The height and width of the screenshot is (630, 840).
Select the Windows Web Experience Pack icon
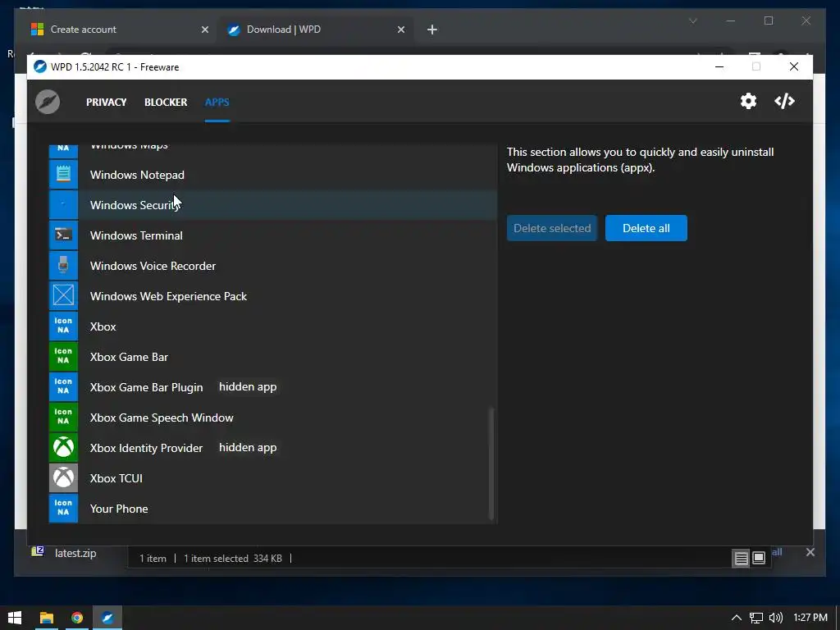[x=63, y=295]
